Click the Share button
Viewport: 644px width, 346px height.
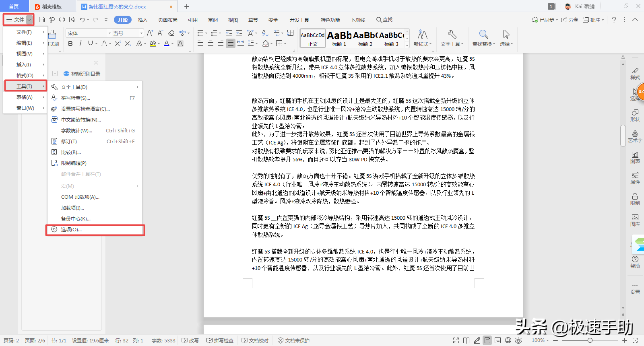pos(570,20)
